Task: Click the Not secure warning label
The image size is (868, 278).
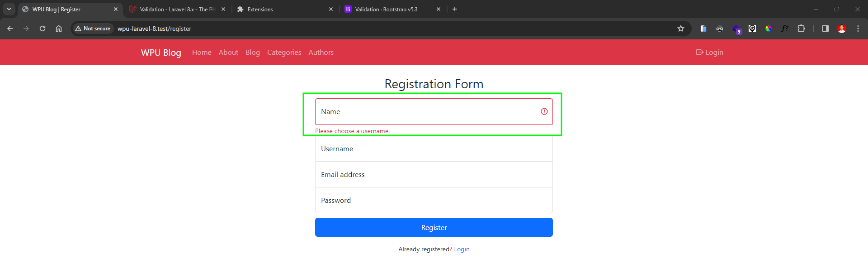Action: [x=93, y=28]
